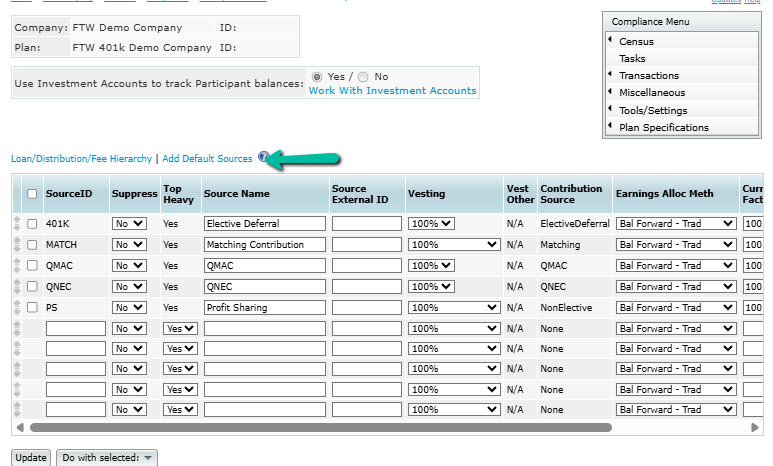Open the Suppress dropdown for QNEC
Image resolution: width=773 pixels, height=466 pixels.
129,287
